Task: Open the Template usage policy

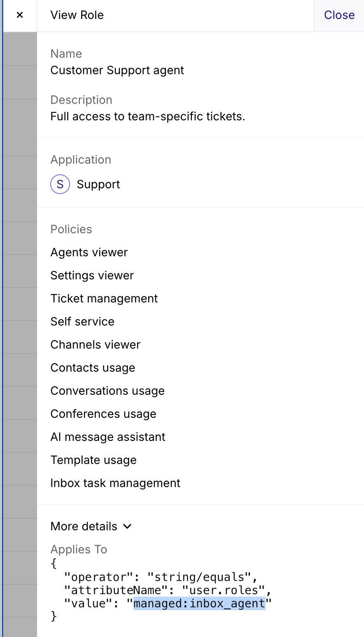Action: click(x=93, y=460)
